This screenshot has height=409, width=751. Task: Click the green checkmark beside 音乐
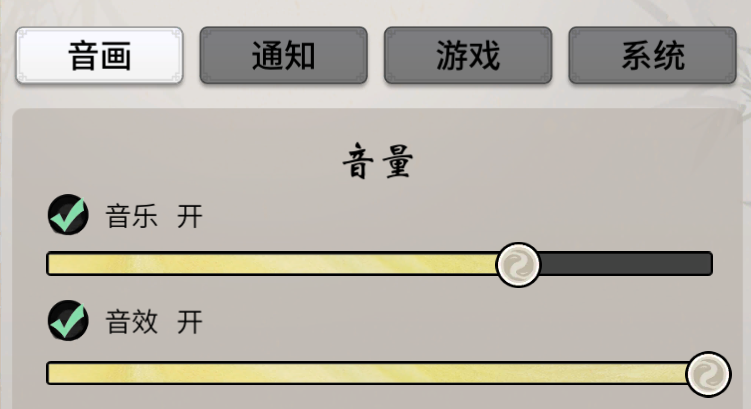point(68,214)
